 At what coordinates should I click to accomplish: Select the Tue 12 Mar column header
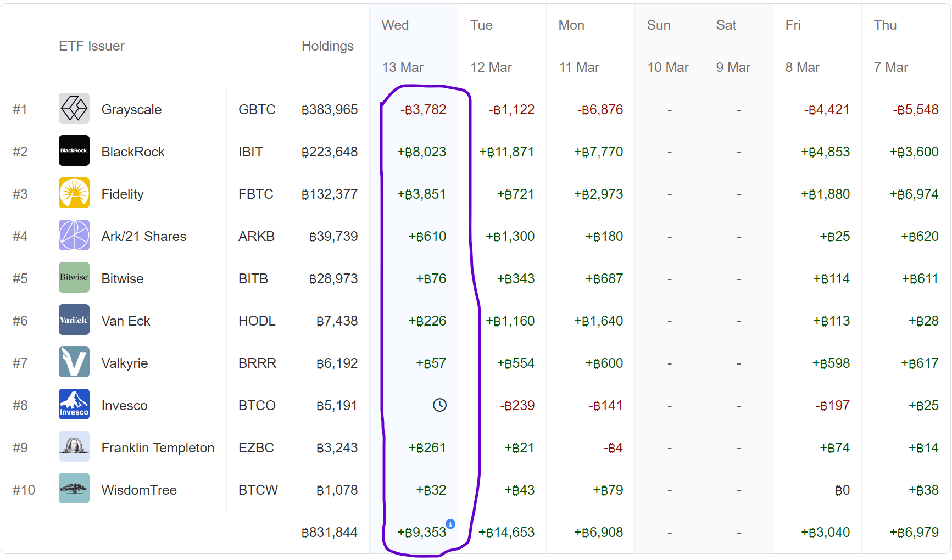[x=491, y=46]
